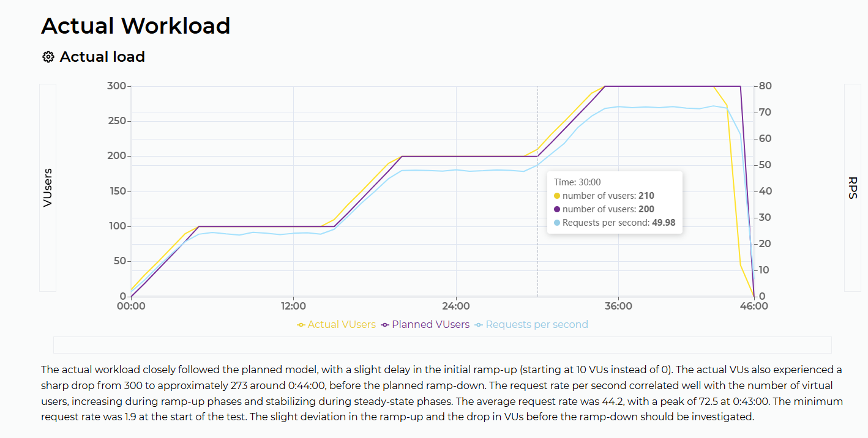
Task: Toggle the Requests per second legend series
Action: 531,324
